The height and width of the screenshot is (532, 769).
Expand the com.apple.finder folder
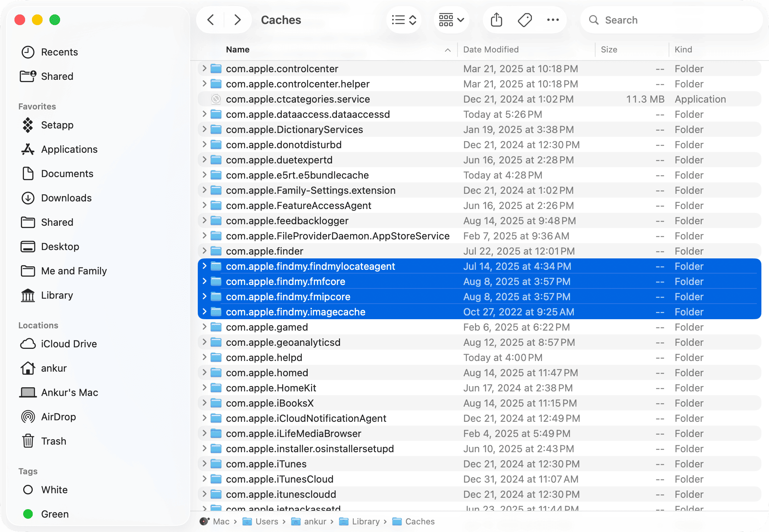click(x=204, y=251)
